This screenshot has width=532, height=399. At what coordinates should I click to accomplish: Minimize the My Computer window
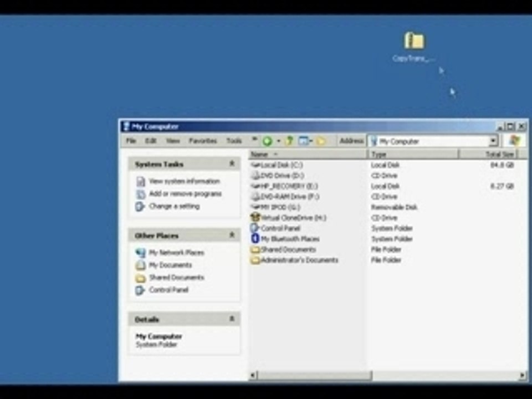tap(500, 126)
